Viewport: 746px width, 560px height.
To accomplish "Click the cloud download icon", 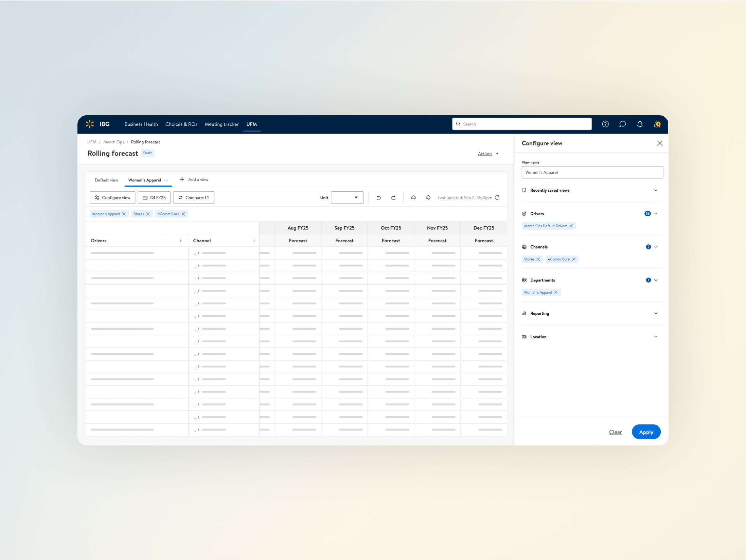I will coord(428,197).
